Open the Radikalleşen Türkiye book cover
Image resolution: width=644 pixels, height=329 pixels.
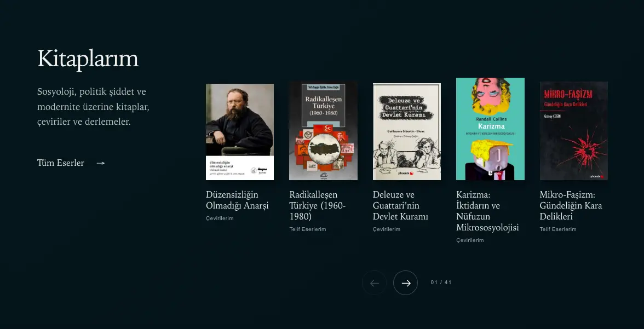pyautogui.click(x=323, y=131)
